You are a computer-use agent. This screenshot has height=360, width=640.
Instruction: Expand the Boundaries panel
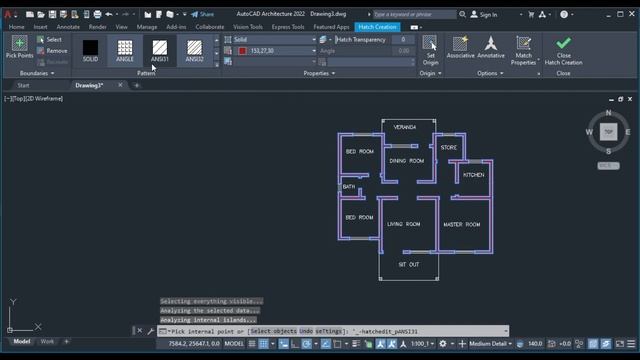click(37, 73)
